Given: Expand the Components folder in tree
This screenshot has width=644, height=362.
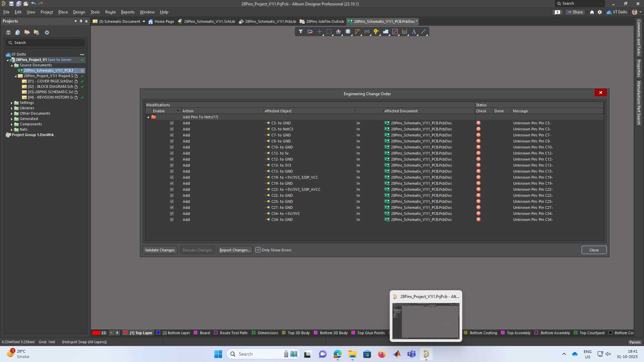Looking at the screenshot, I should coord(12,124).
